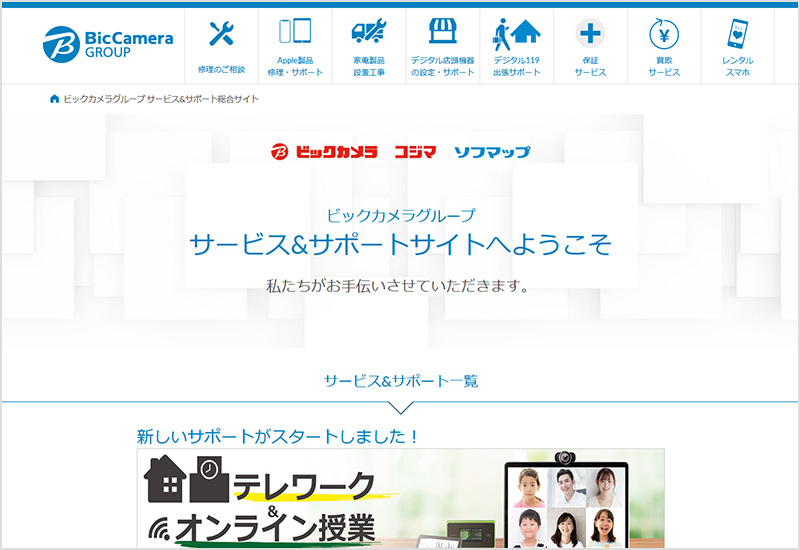Open 買取サービス menu label
Image resolution: width=800 pixels, height=550 pixels.
click(664, 66)
